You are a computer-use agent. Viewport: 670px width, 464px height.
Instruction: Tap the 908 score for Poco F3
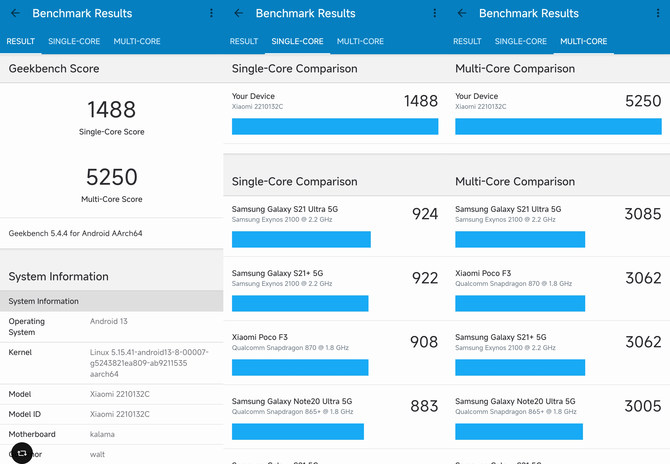click(424, 342)
